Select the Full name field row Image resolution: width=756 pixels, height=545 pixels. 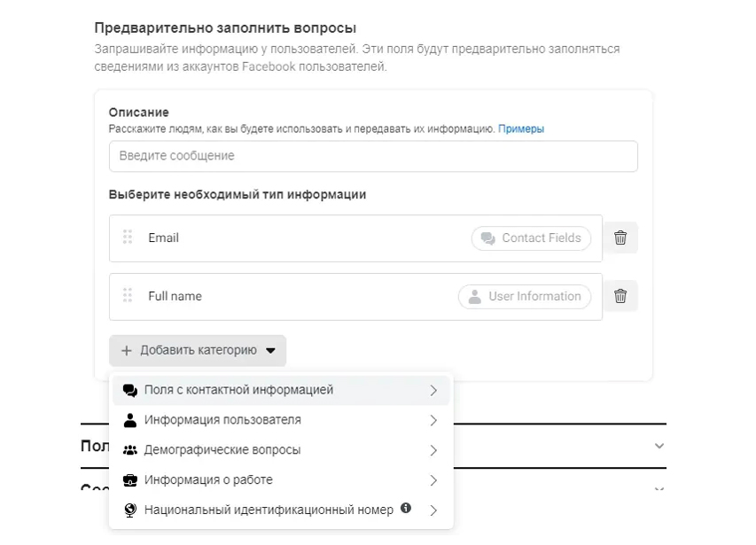coord(355,296)
